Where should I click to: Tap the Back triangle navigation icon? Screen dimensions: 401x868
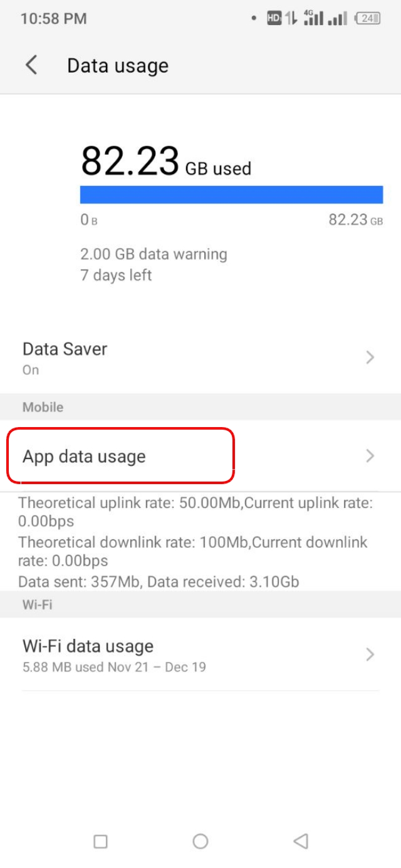300,842
